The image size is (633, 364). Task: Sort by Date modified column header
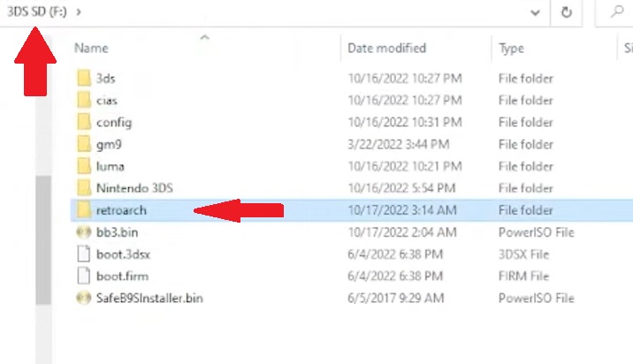386,48
